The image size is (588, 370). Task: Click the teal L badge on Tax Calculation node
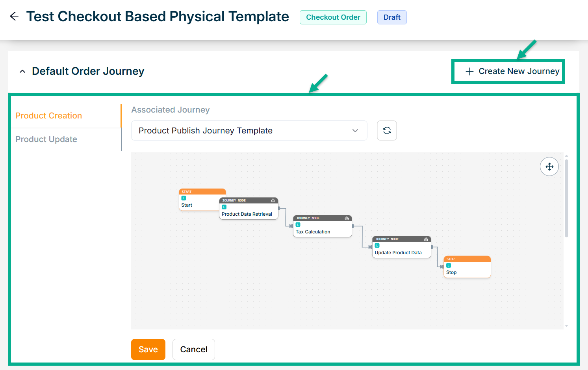tap(298, 225)
